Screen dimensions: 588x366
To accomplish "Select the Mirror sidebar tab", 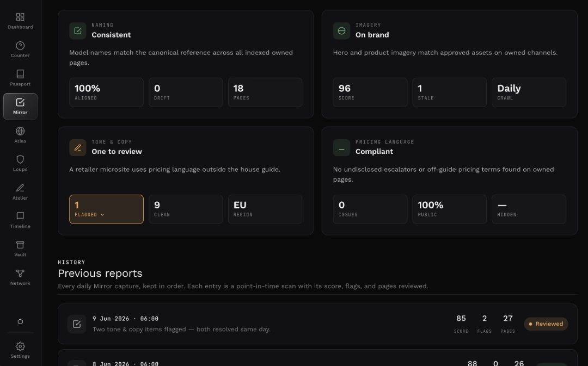I will click(20, 107).
